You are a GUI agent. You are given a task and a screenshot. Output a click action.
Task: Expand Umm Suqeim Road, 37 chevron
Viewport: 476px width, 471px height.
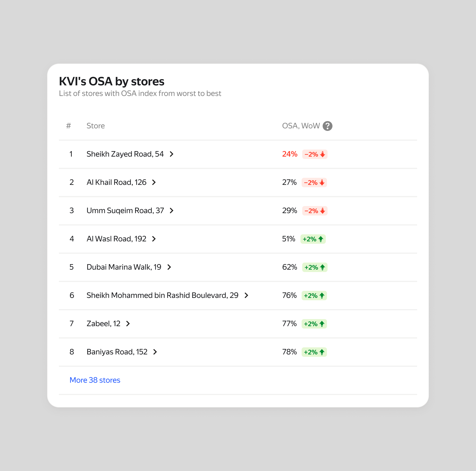(x=172, y=211)
